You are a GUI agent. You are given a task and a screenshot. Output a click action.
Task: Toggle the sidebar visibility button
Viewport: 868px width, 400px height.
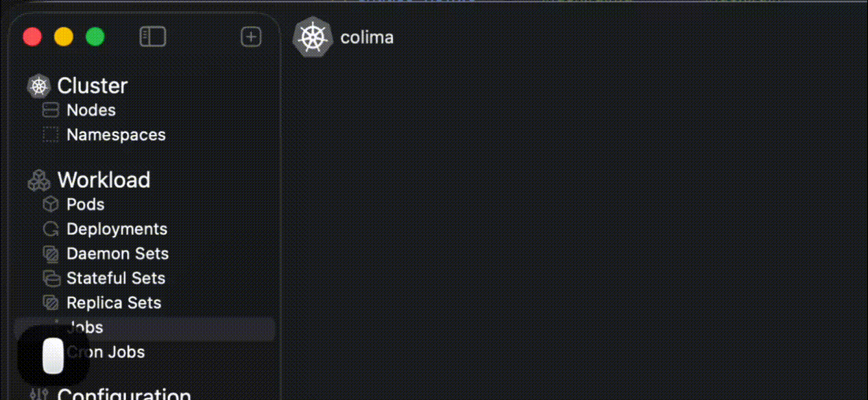click(152, 37)
